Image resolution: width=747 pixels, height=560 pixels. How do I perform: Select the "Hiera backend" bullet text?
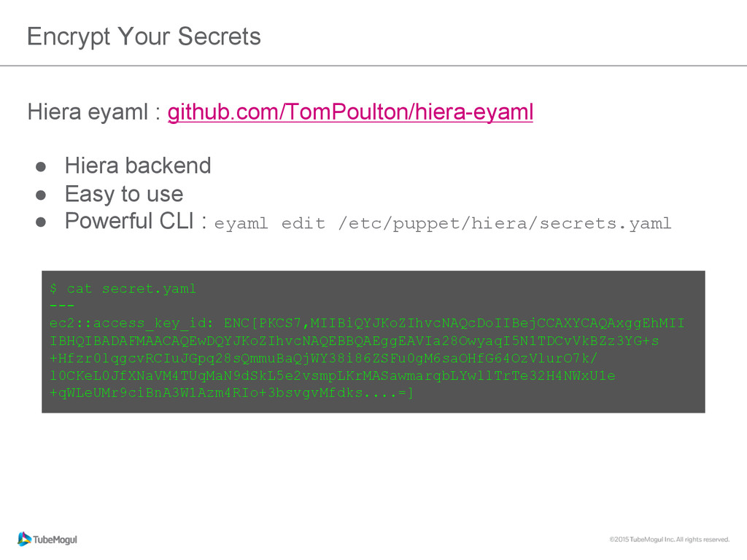click(x=138, y=166)
